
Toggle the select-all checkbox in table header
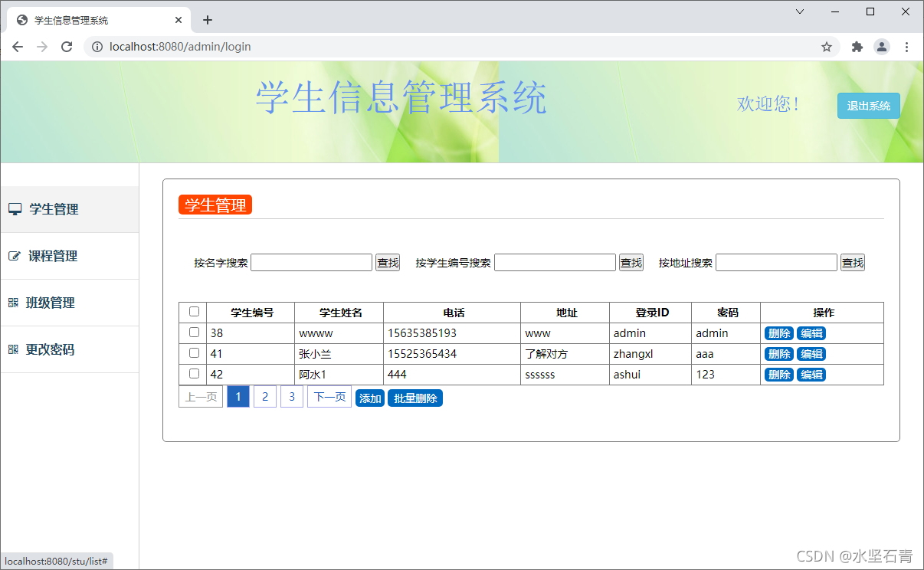pos(194,312)
